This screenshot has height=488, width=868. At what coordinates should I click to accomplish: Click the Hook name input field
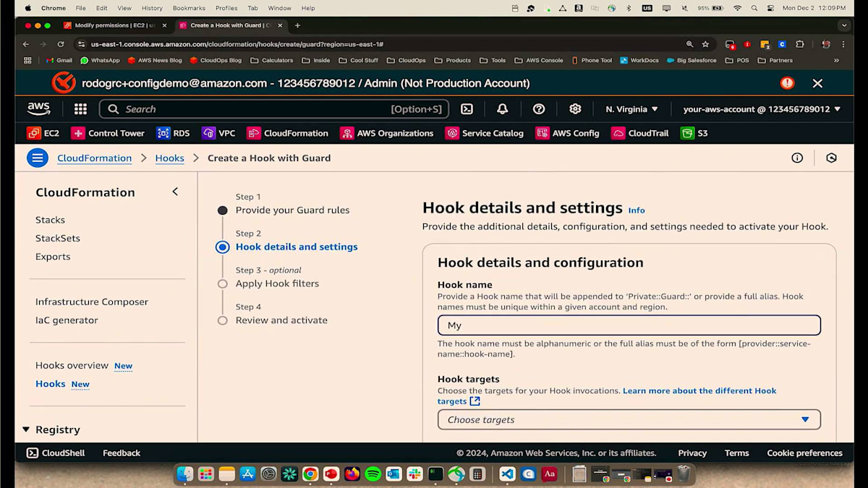pyautogui.click(x=629, y=325)
